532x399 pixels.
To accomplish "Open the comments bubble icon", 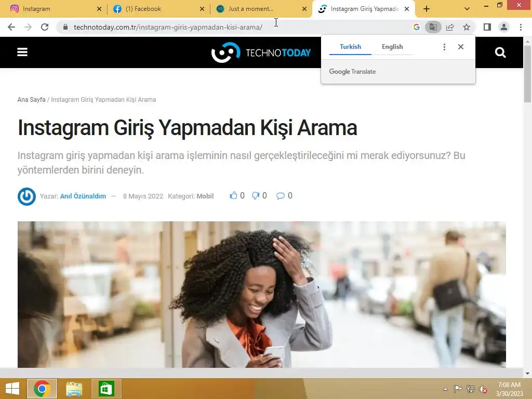I will pyautogui.click(x=280, y=196).
